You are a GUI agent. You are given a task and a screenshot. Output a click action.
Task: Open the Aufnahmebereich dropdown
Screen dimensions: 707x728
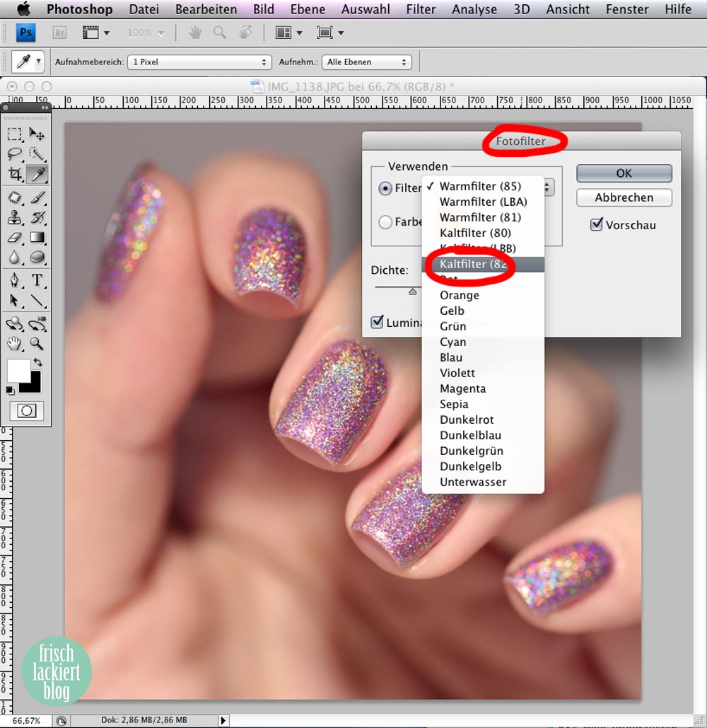[x=199, y=62]
